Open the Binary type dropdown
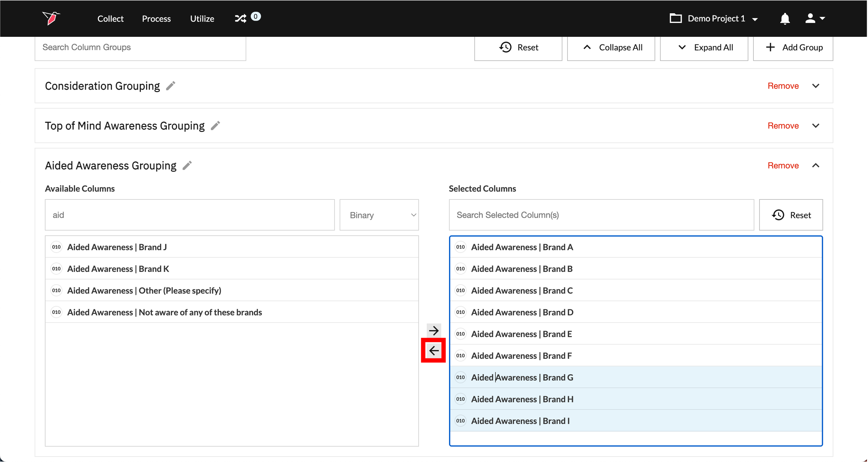Viewport: 868px width, 462px height. coord(379,215)
